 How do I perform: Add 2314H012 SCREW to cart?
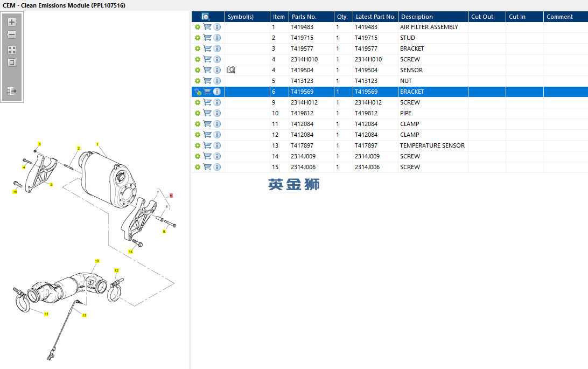click(x=207, y=102)
